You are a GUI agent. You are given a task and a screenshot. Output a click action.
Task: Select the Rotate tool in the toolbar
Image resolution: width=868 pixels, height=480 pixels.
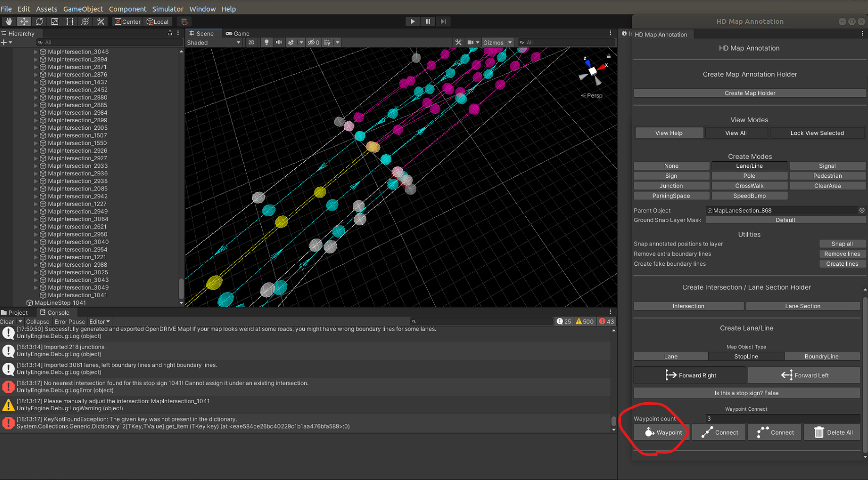39,21
